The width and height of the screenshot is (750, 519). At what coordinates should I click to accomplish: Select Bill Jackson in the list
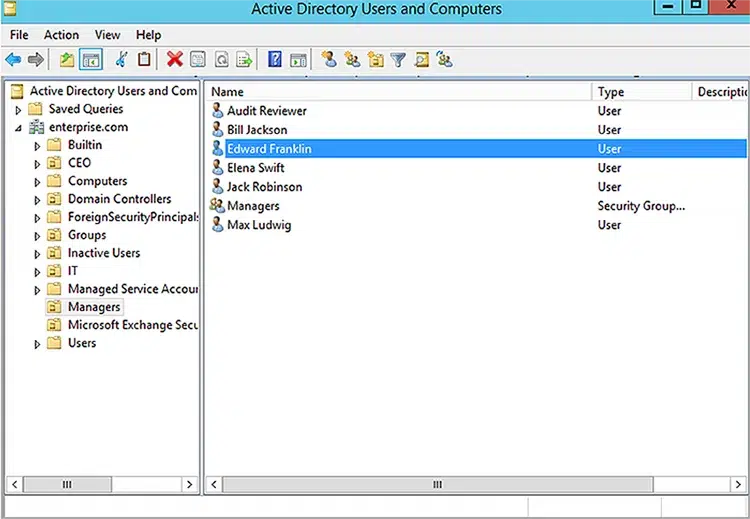(257, 130)
